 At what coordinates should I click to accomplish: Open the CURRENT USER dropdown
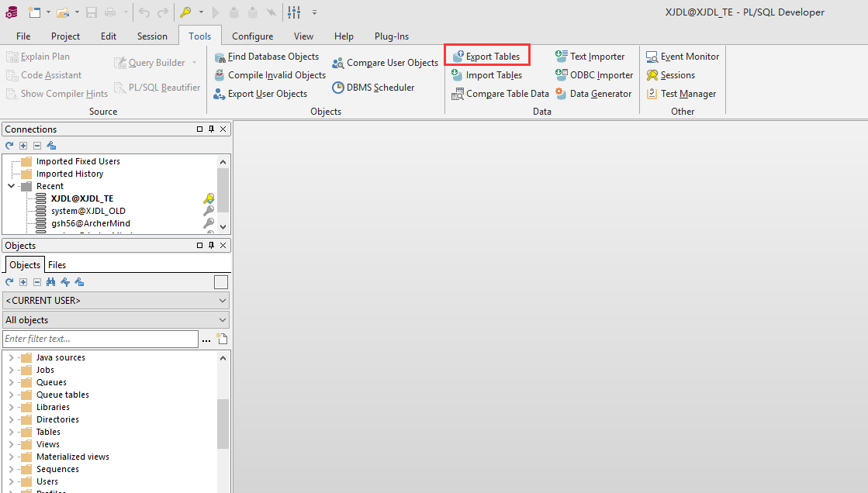116,301
